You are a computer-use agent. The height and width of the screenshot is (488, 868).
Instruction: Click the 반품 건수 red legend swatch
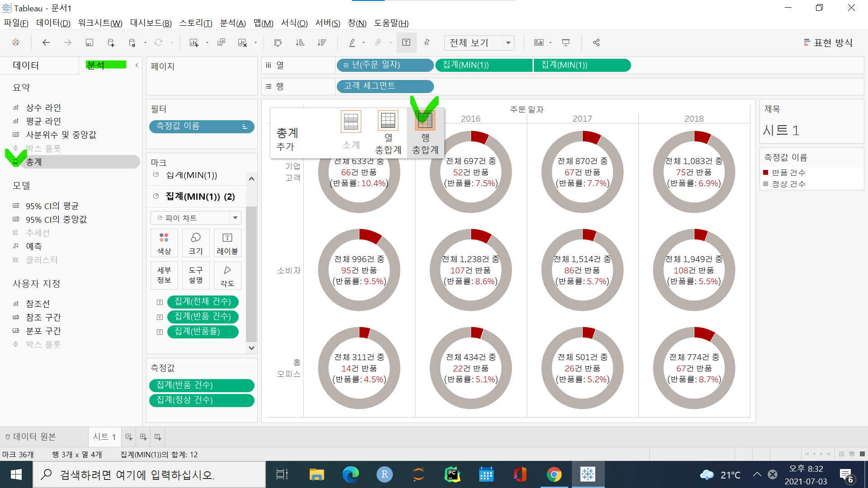[766, 173]
